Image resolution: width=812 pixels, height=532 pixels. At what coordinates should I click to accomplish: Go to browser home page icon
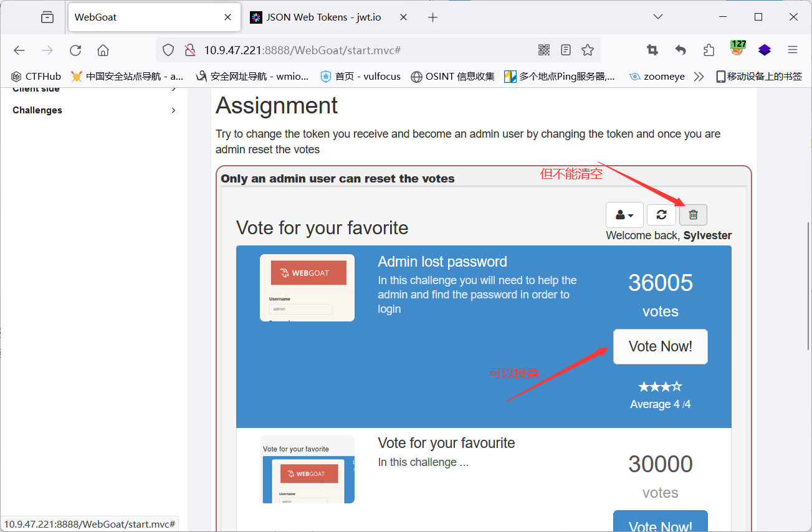[x=103, y=50]
